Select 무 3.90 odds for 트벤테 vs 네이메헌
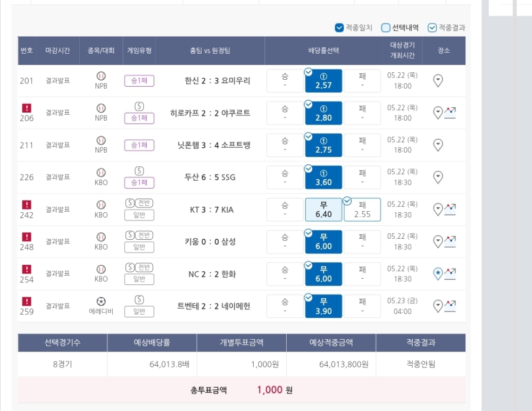The image size is (532, 411). pos(323,306)
